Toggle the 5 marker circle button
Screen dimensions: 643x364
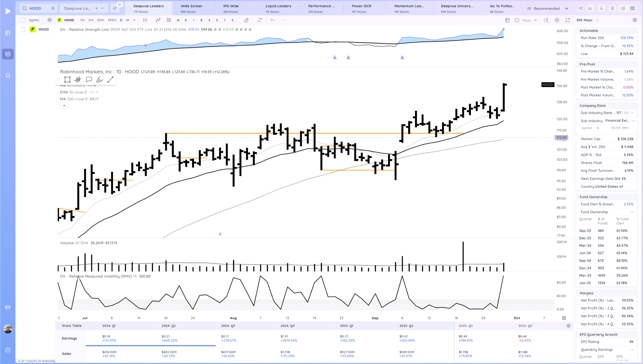pos(233,20)
